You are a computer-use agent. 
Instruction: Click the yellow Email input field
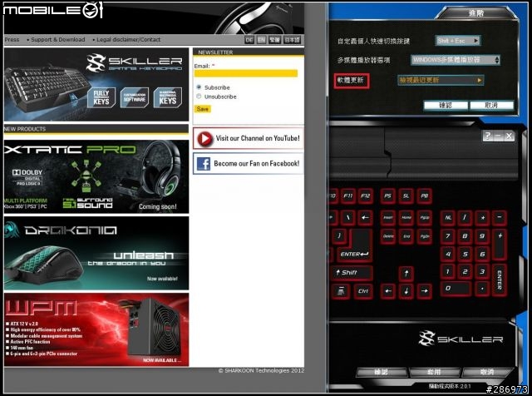point(246,73)
